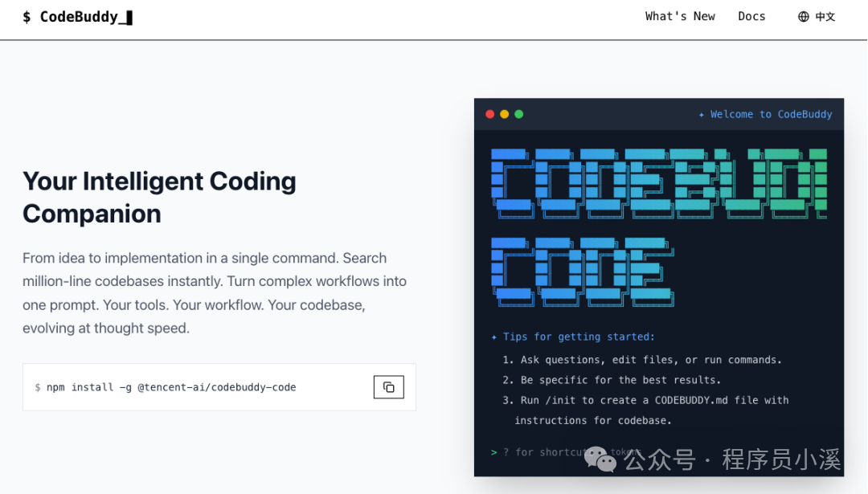The height and width of the screenshot is (494, 868).
Task: Click the WeChat 公众号 watermark icon
Action: pyautogui.click(x=599, y=458)
